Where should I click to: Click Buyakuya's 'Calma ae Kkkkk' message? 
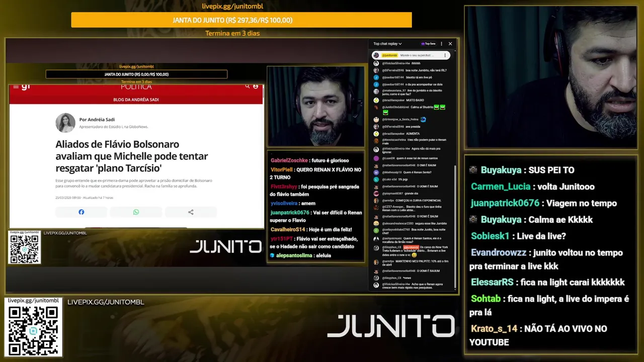pos(531,220)
